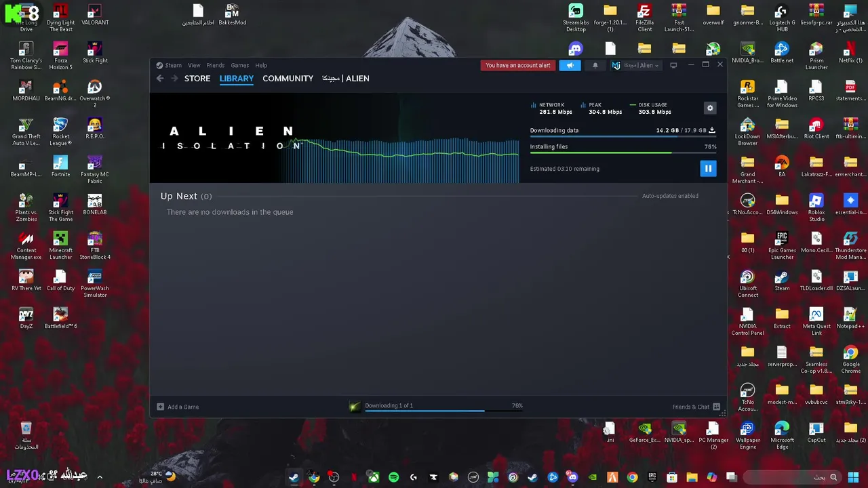Select the Microsoft Edge desktop icon
This screenshot has width=868, height=488.
(782, 436)
